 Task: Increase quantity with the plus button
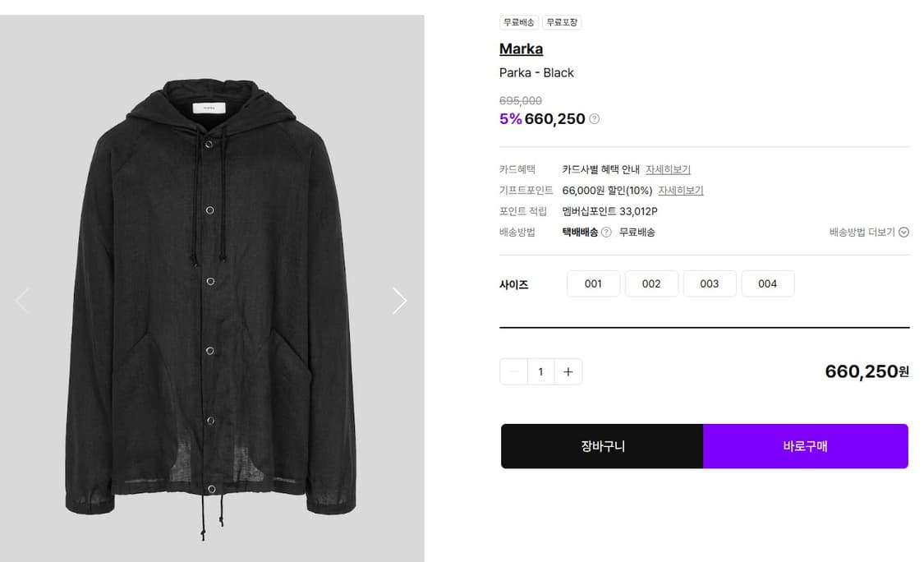[568, 371]
